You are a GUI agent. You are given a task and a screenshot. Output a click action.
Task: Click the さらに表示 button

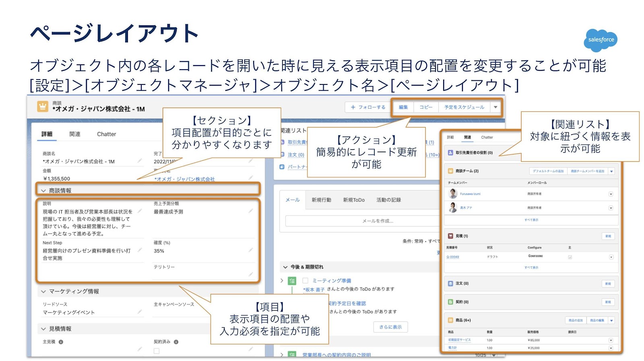[390, 327]
